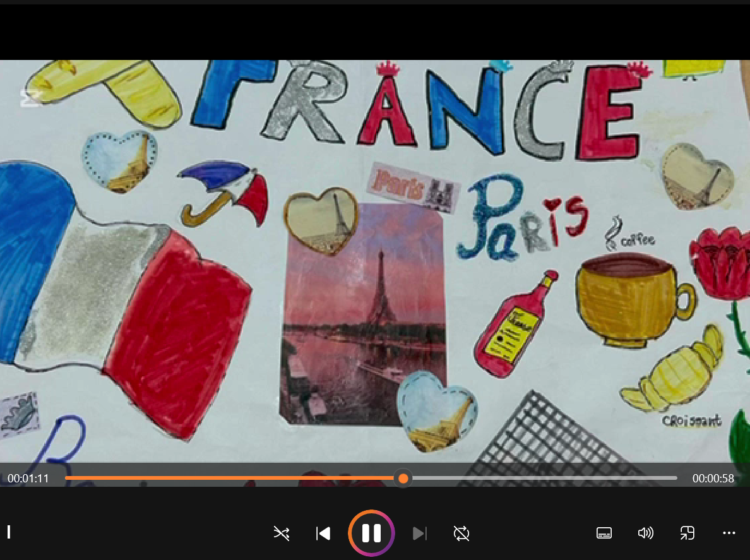Open the subtitles and captions menu
This screenshot has height=560, width=750.
(604, 533)
